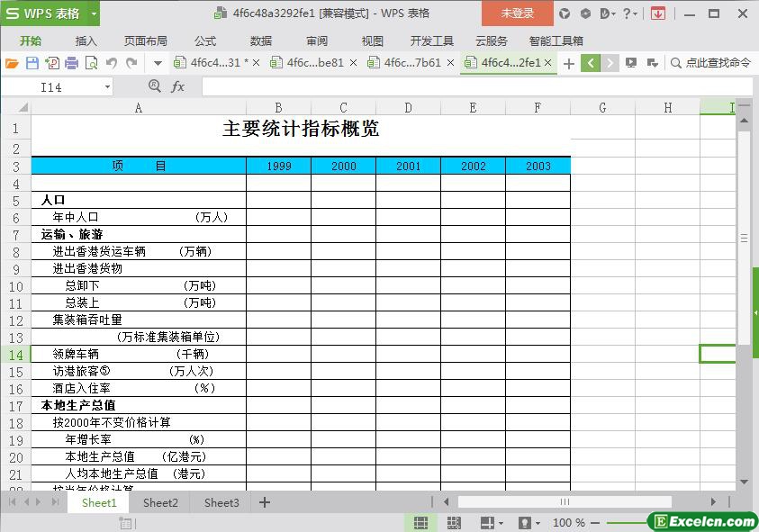Save the workbook with the floppy disk icon
Screen dimensions: 759x532
coord(32,63)
